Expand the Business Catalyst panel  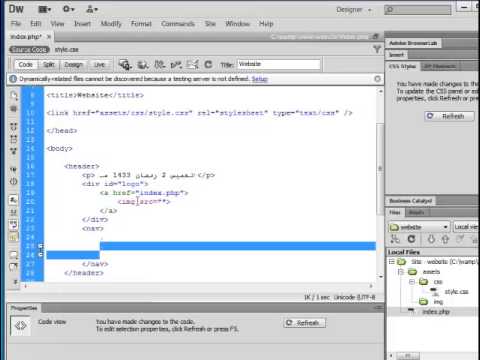410,201
